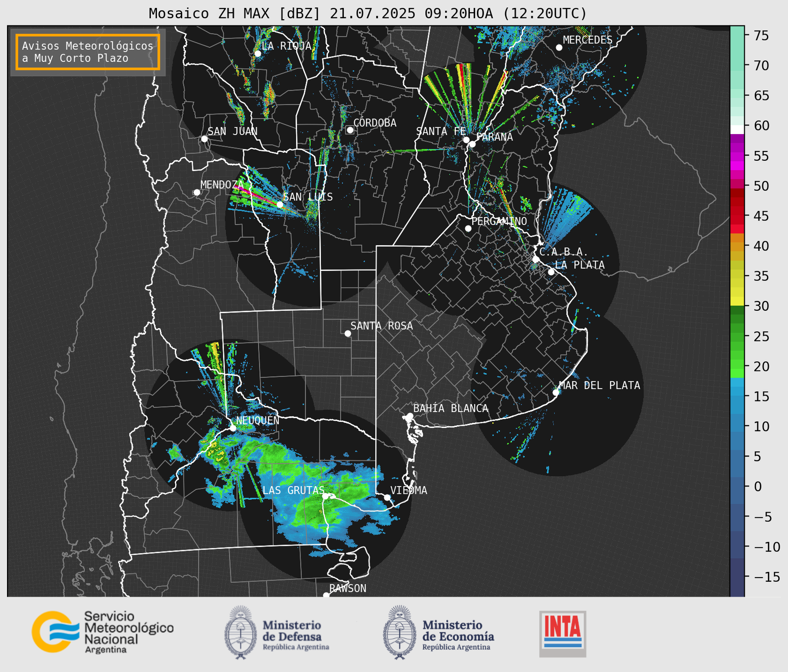Click the Paraná city marker
Screen dimensions: 788x672
(472, 144)
